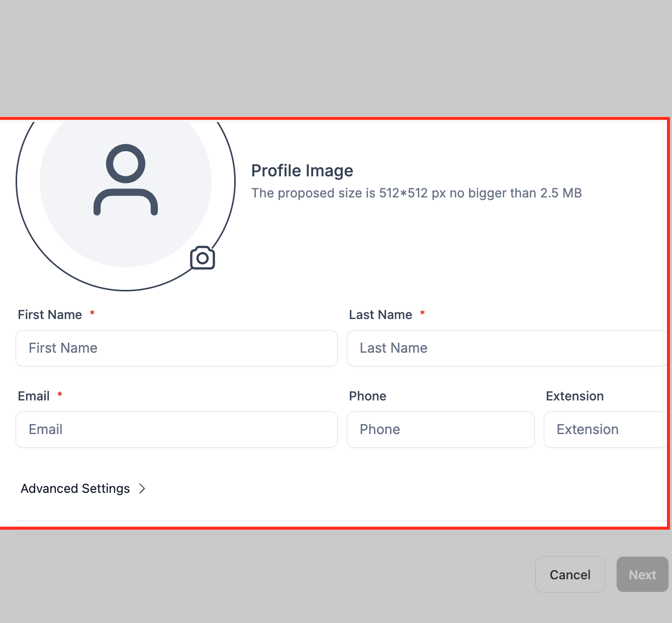Image resolution: width=672 pixels, height=623 pixels.
Task: Click the Email field label
Action: pyautogui.click(x=34, y=396)
